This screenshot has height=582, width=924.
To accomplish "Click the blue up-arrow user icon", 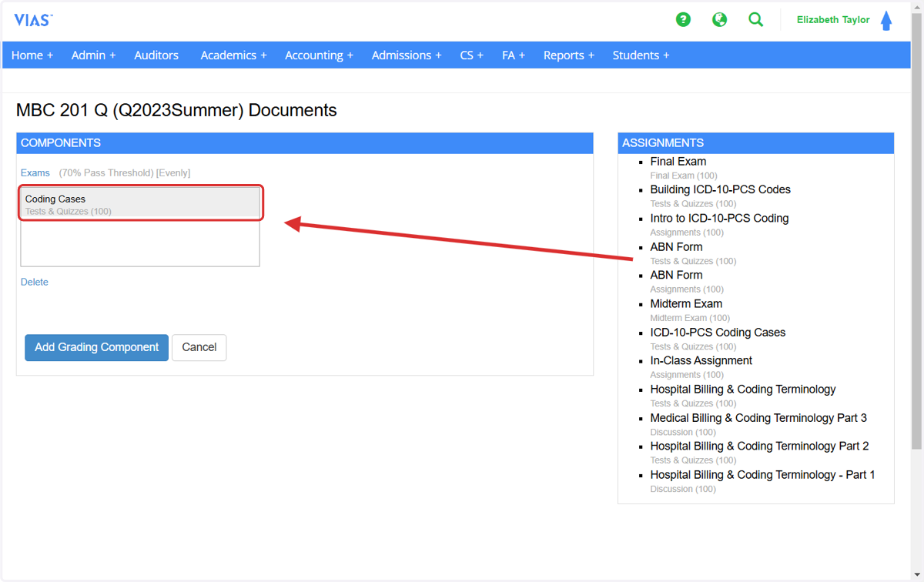I will click(886, 21).
